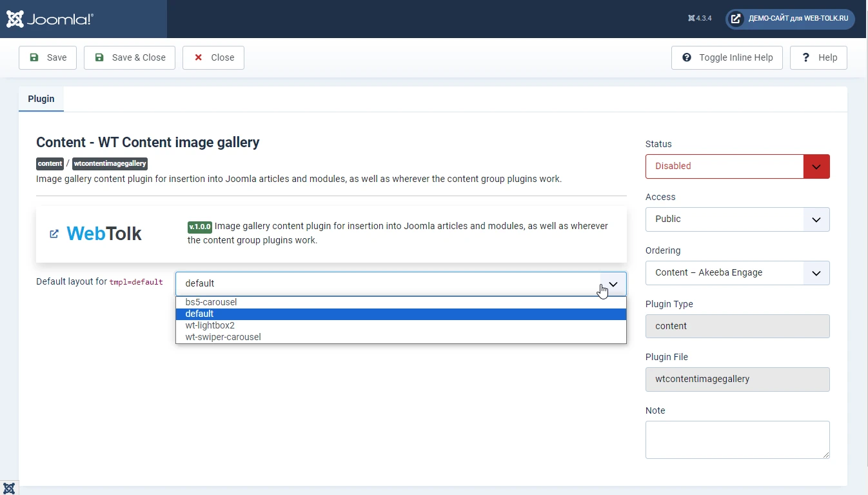Click the Joomla logo in header
This screenshot has height=495, width=868.
coord(50,19)
